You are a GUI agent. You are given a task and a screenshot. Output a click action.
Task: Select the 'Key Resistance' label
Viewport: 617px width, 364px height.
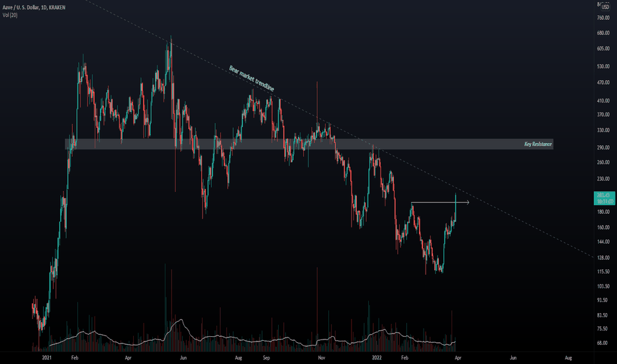538,144
